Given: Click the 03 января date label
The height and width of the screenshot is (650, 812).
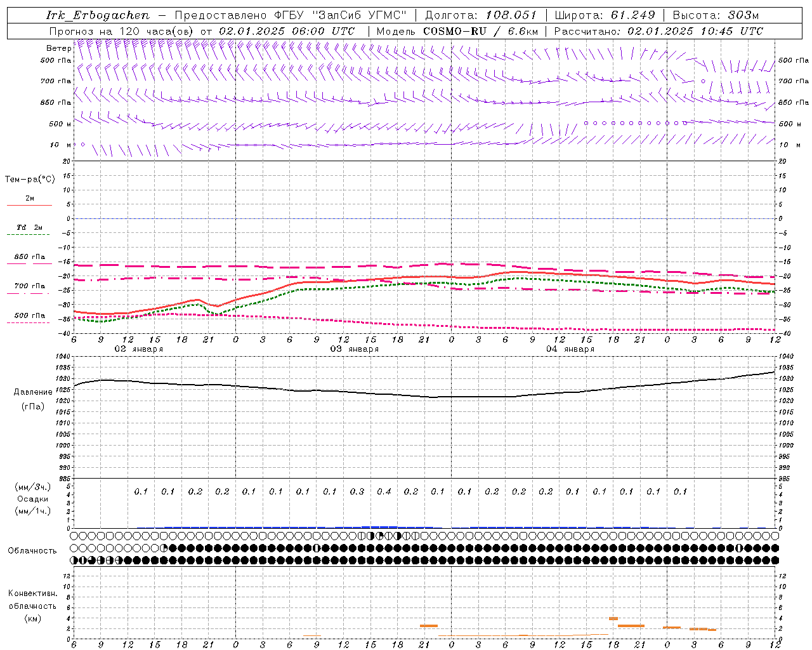Looking at the screenshot, I should point(354,349).
